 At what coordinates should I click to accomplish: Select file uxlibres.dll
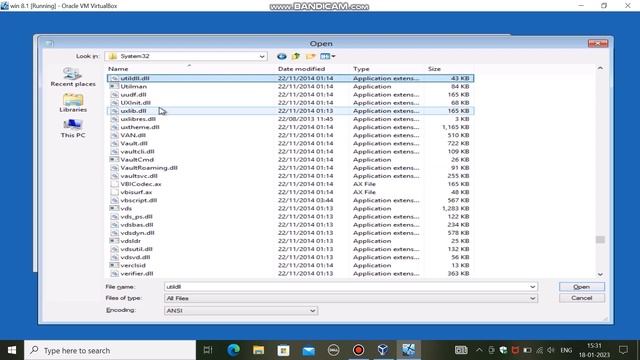290,119
